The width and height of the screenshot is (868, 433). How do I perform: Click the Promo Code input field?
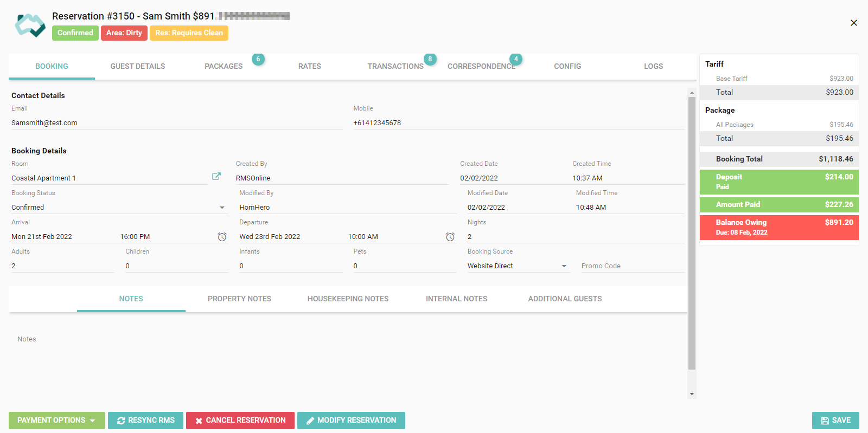(631, 266)
